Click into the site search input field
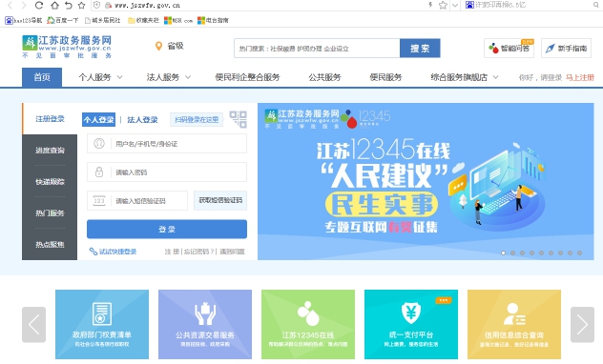Image resolution: width=603 pixels, height=364 pixels. (x=317, y=49)
